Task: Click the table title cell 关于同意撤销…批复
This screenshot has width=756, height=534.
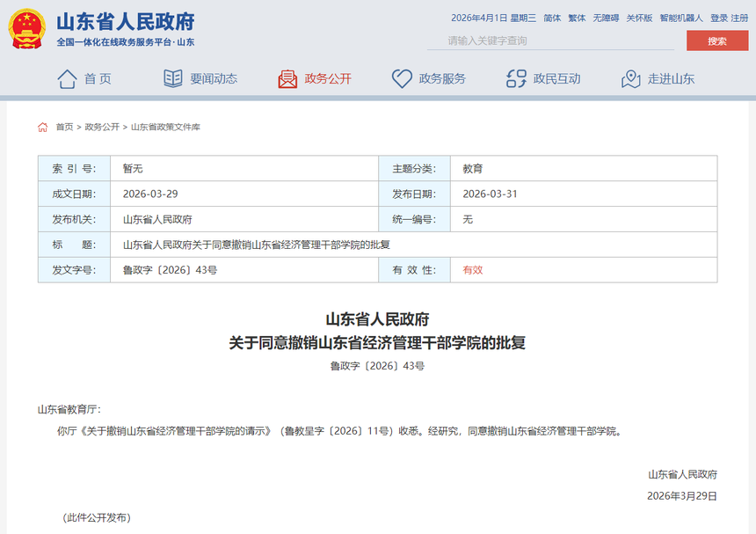Action: 256,245
